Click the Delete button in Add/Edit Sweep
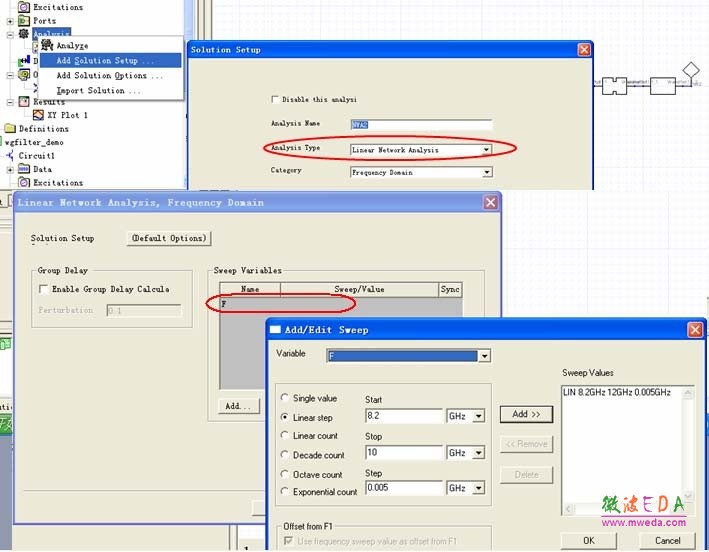 tap(526, 475)
